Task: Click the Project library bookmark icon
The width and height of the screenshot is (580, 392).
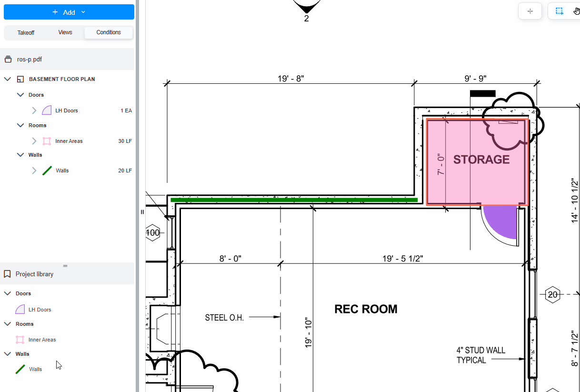Action: (x=8, y=274)
